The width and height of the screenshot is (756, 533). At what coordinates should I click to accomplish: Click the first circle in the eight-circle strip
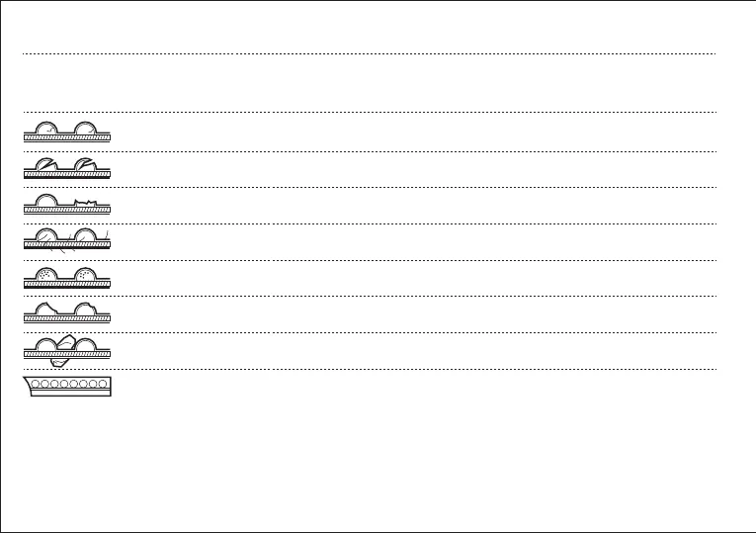pyautogui.click(x=35, y=383)
